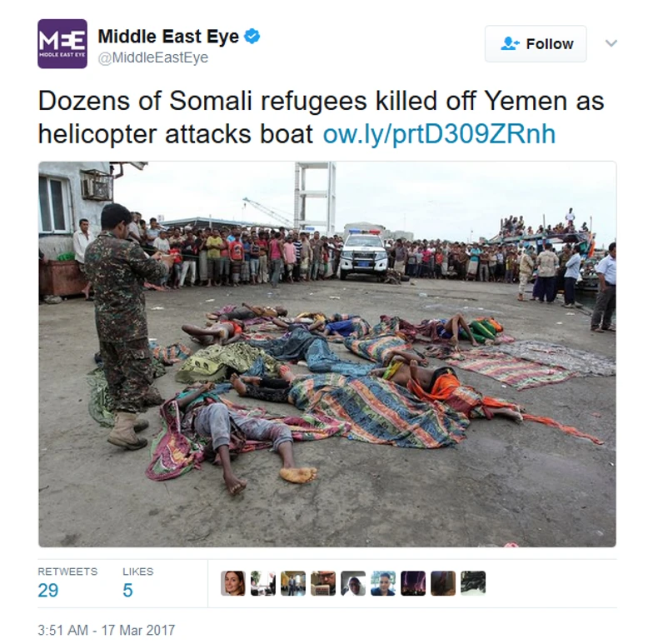Open the Middle East Eye display name
Screen dimensions: 658x644
(168, 37)
